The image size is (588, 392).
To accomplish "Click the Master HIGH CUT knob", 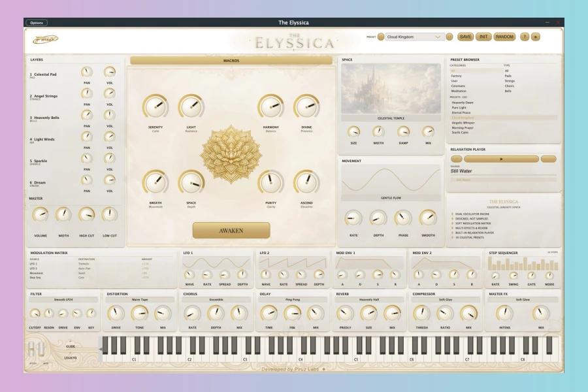I will pos(87,215).
